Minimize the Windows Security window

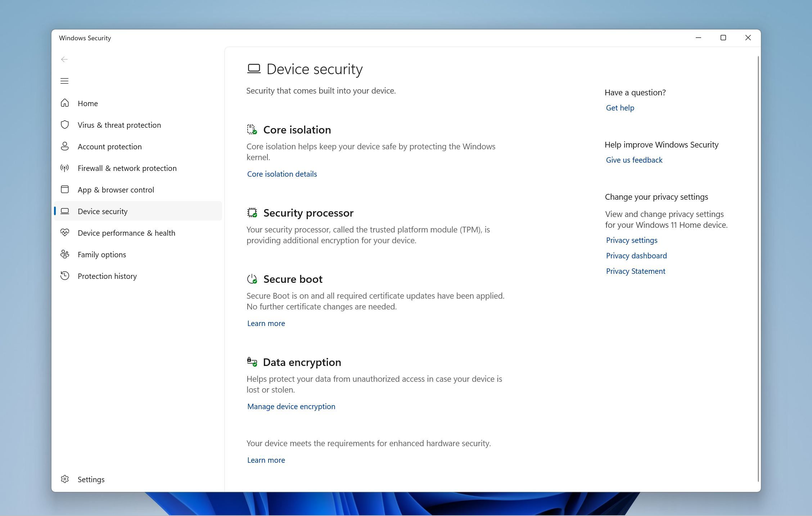point(698,38)
